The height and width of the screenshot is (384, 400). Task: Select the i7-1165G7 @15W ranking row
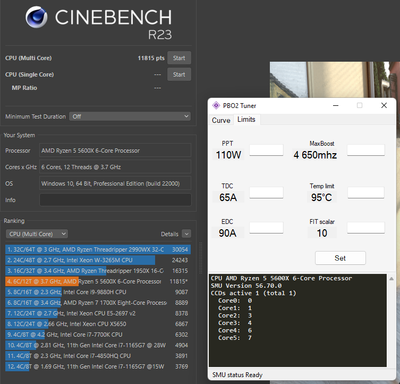click(98, 367)
